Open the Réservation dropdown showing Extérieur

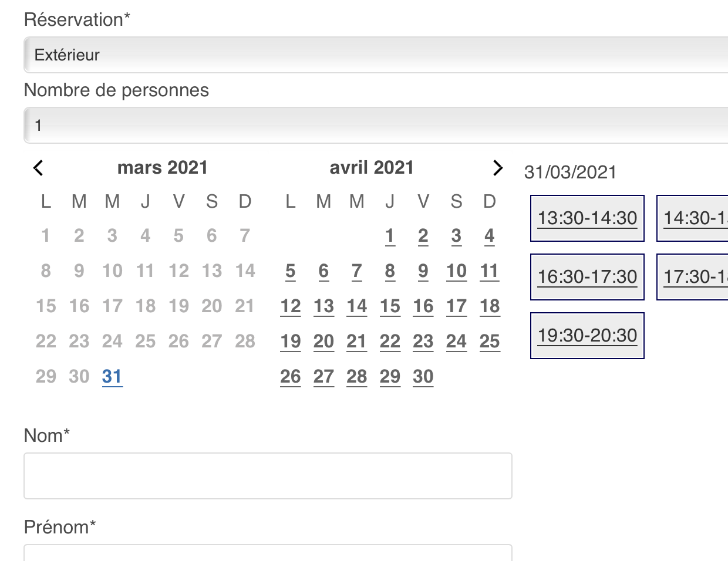point(376,55)
